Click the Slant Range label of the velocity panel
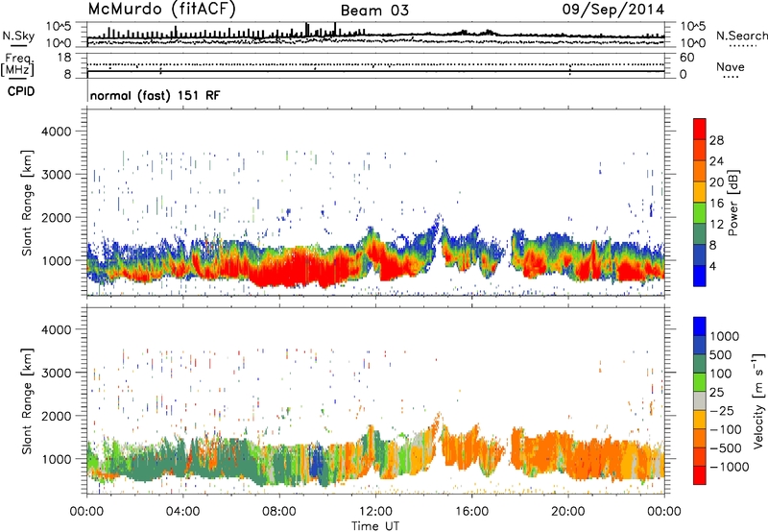Screen dimensions: 768x532 click(27, 400)
